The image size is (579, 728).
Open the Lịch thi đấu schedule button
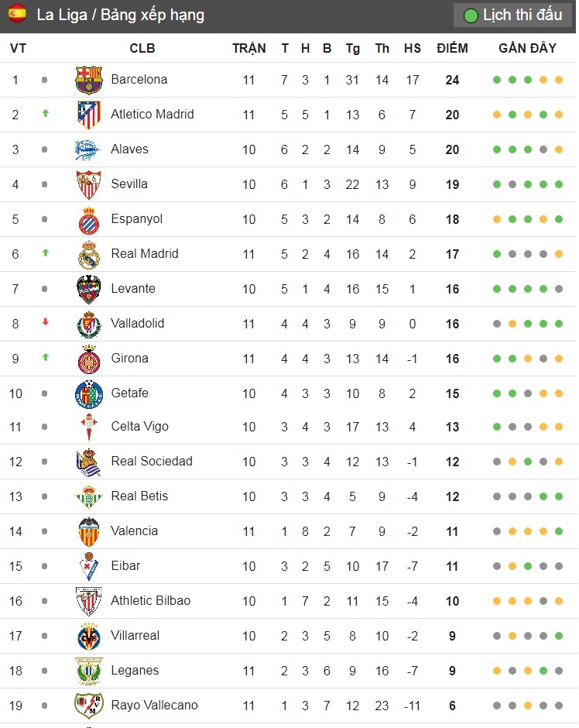pyautogui.click(x=512, y=15)
